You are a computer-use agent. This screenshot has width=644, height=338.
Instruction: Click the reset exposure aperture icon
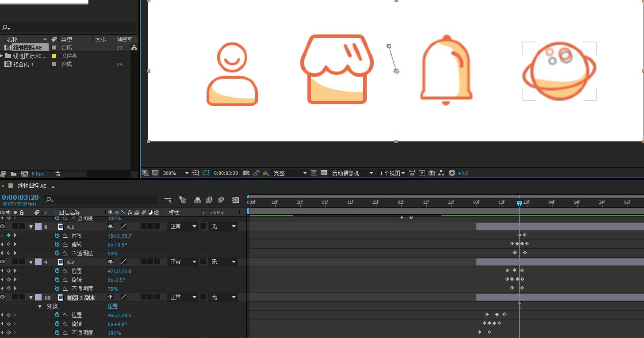452,173
